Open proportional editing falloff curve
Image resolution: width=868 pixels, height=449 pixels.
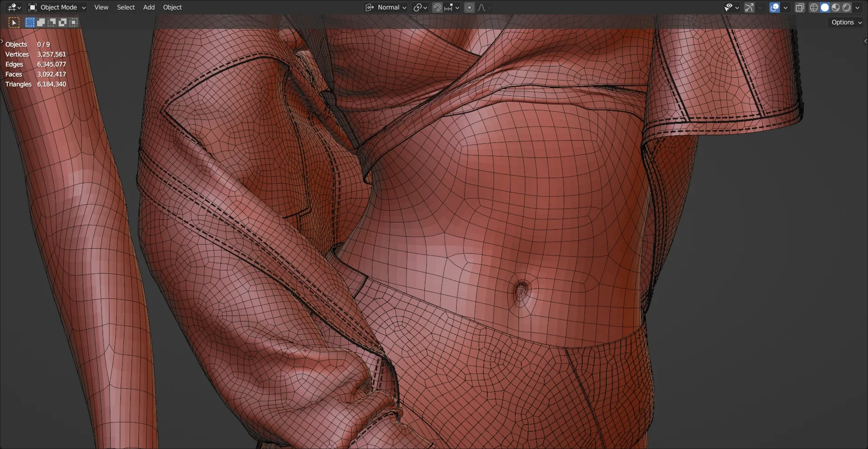[x=484, y=7]
